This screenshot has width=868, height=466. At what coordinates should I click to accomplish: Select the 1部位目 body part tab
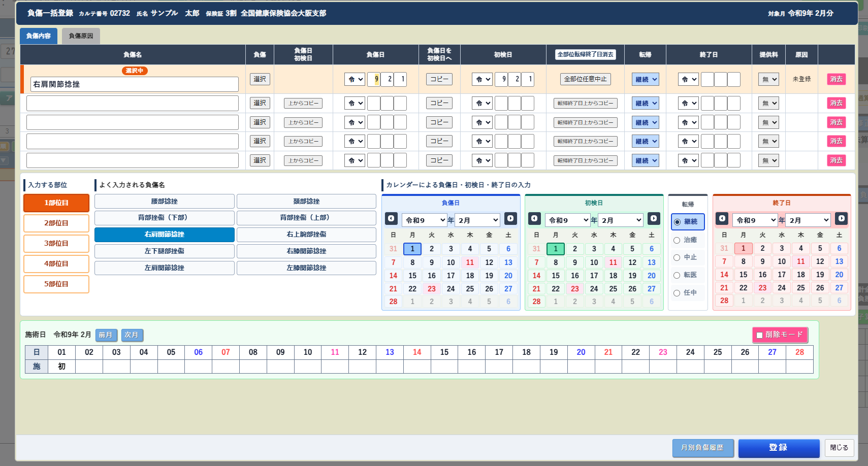(56, 203)
